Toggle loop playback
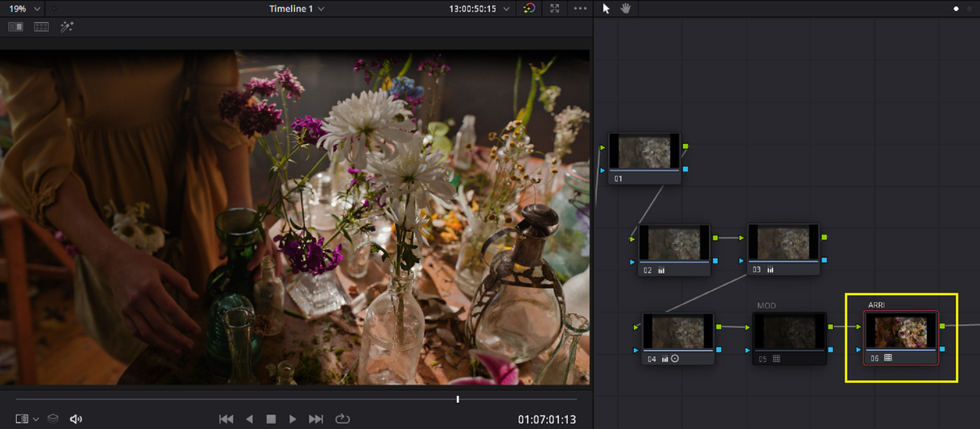This screenshot has width=980, height=429. click(342, 419)
